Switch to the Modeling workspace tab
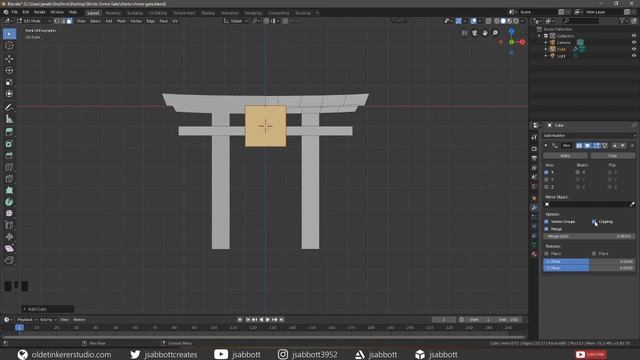The height and width of the screenshot is (360, 640). click(113, 13)
